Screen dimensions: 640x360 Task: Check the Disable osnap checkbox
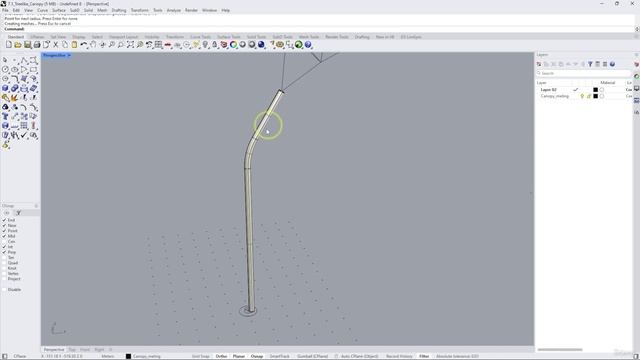point(4,289)
